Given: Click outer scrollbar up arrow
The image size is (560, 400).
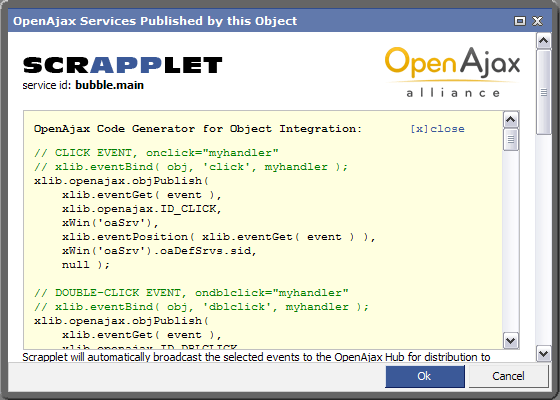Looking at the screenshot, I should (x=544, y=41).
